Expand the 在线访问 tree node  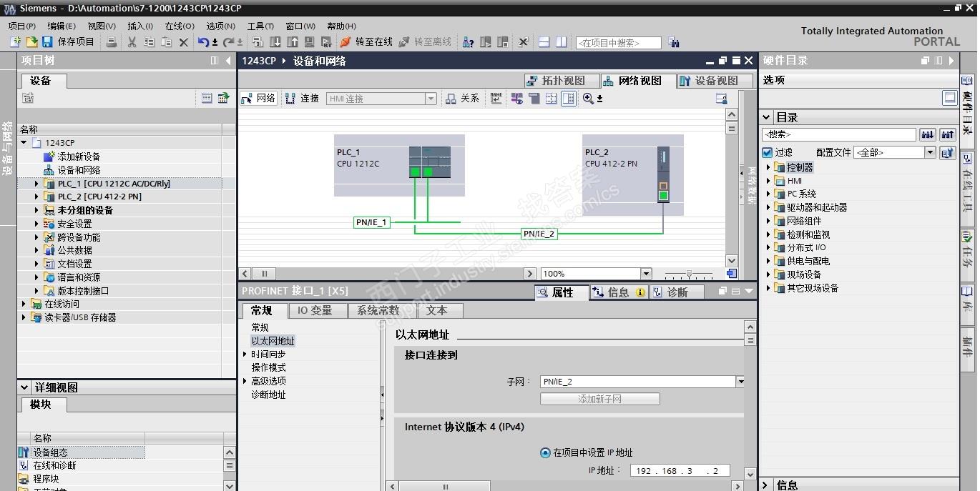pos(24,304)
